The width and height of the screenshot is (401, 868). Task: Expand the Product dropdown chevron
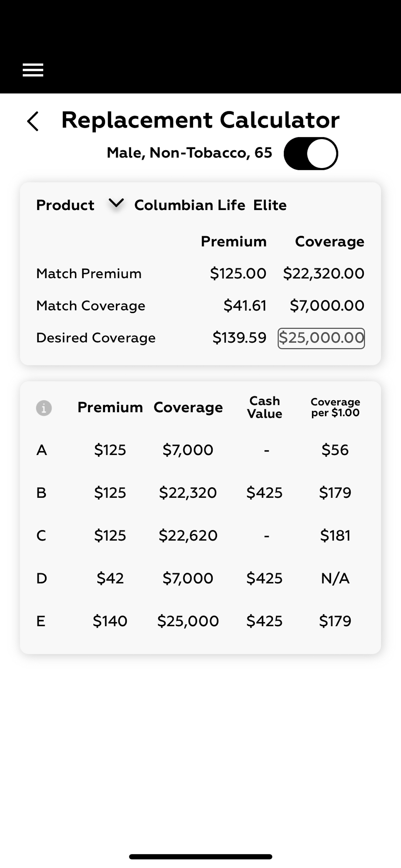click(116, 203)
